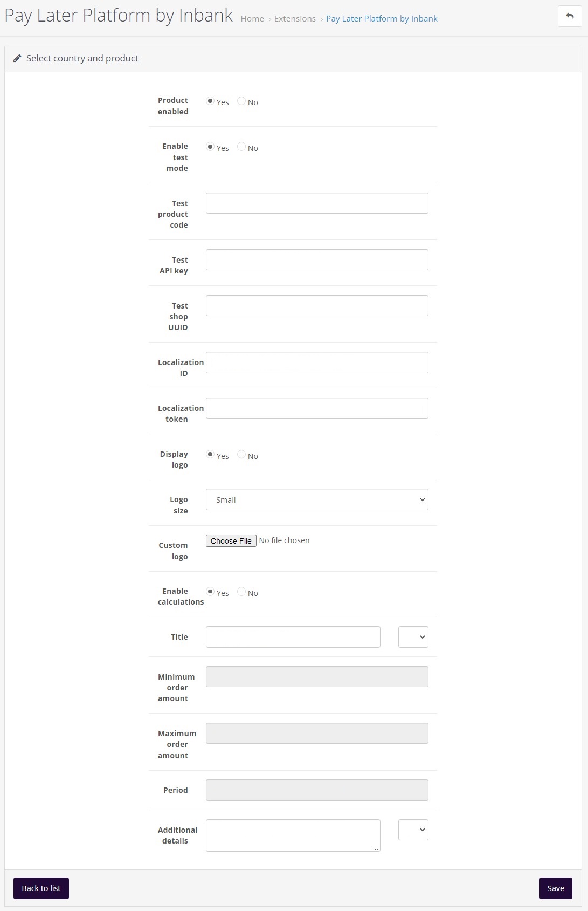Click the Additional details text area
The image size is (588, 911).
293,835
